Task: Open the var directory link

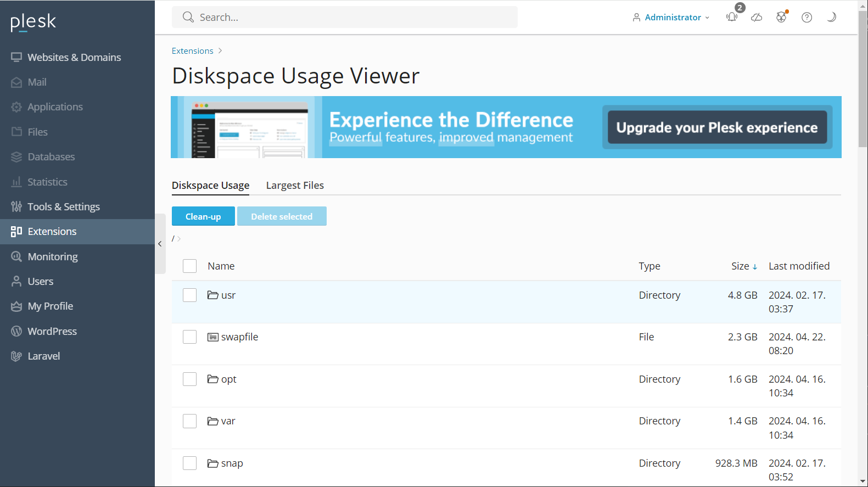Action: pos(228,421)
